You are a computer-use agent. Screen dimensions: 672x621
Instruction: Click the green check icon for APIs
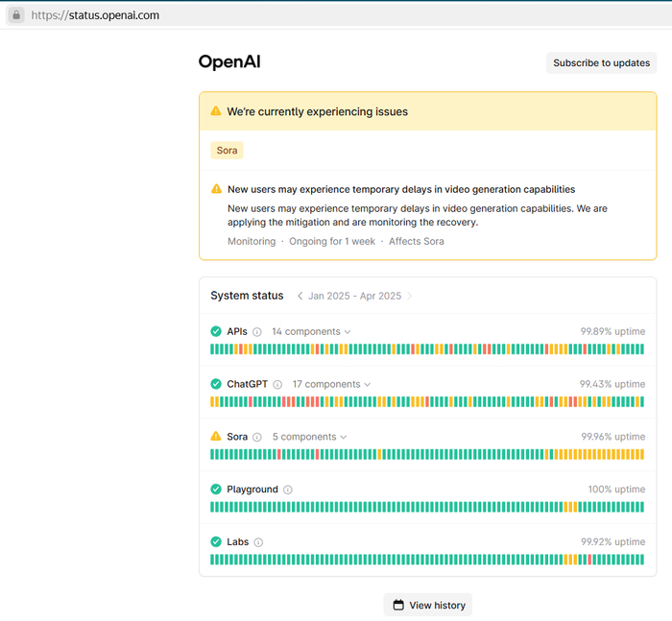[216, 331]
